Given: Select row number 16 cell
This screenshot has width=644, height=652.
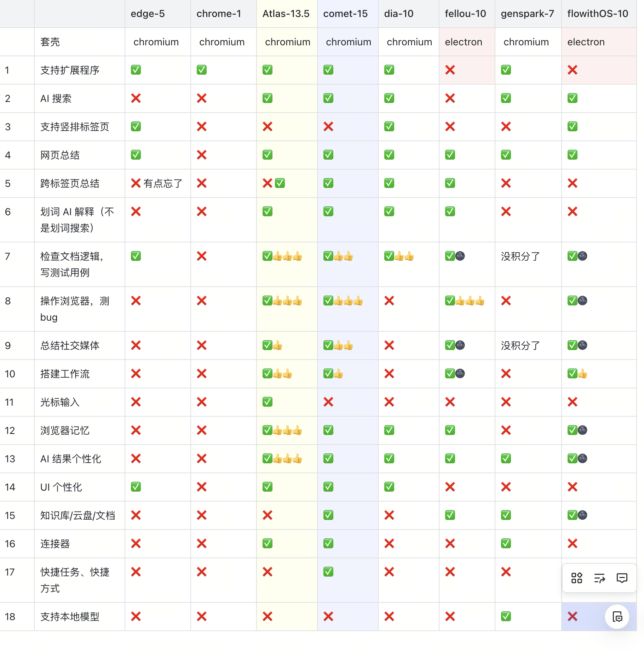Looking at the screenshot, I should point(17,544).
